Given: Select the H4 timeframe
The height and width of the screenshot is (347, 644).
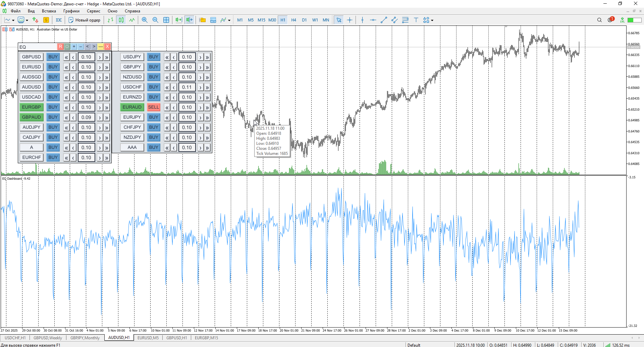Looking at the screenshot, I should (x=293, y=20).
